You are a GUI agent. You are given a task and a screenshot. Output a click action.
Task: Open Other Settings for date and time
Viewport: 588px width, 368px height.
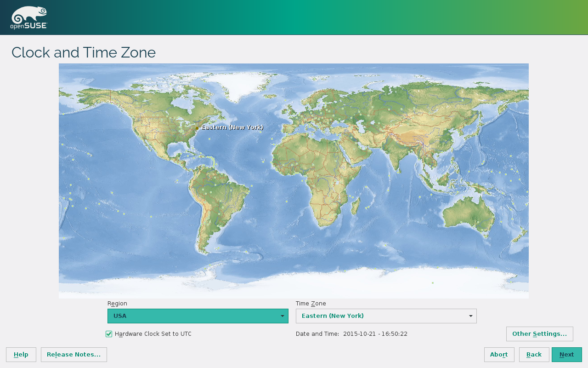click(x=539, y=334)
